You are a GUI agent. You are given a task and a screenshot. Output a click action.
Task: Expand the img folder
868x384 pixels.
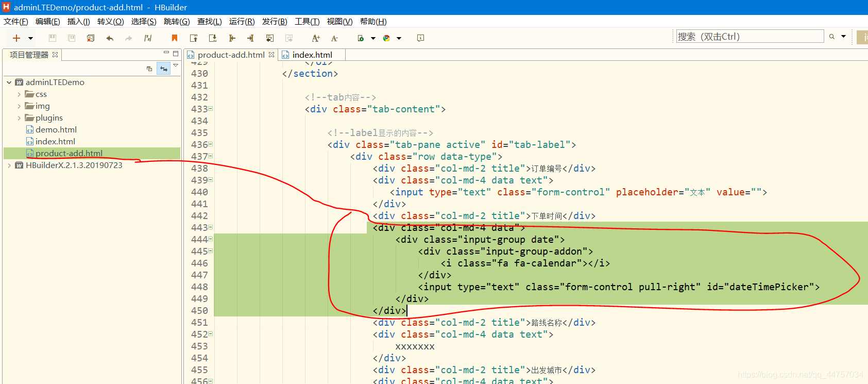pos(19,106)
